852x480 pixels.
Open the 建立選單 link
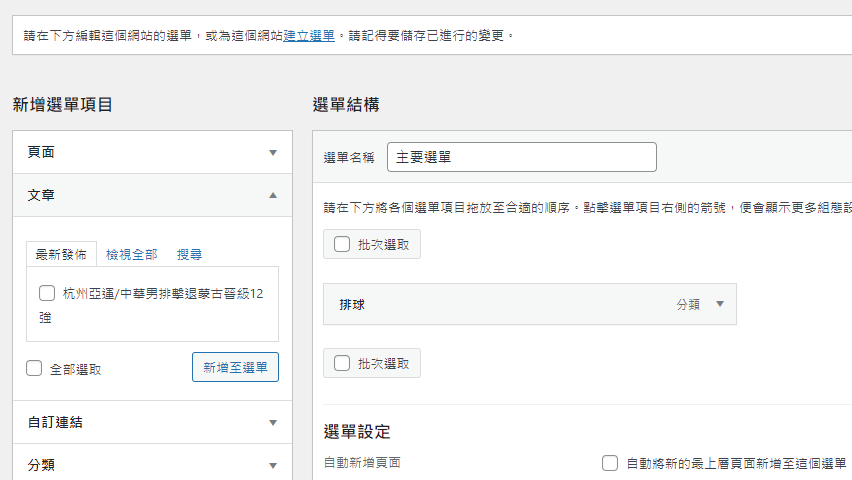[x=309, y=36]
